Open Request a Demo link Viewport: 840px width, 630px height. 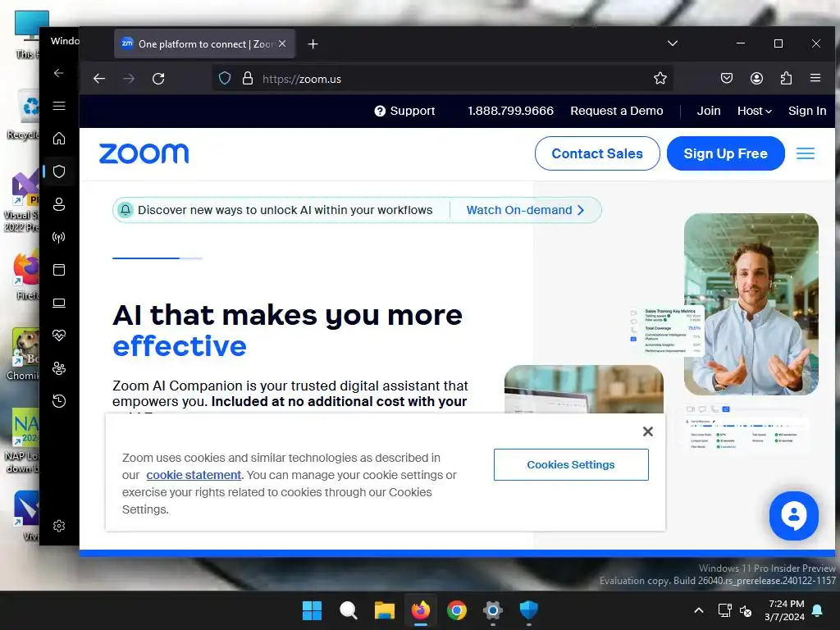click(617, 111)
